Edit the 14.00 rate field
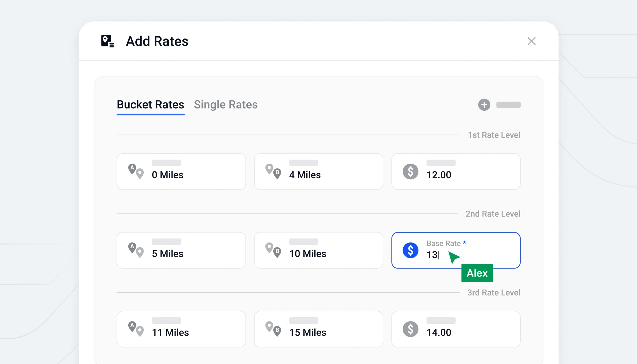Image resolution: width=637 pixels, height=364 pixels. (x=456, y=329)
